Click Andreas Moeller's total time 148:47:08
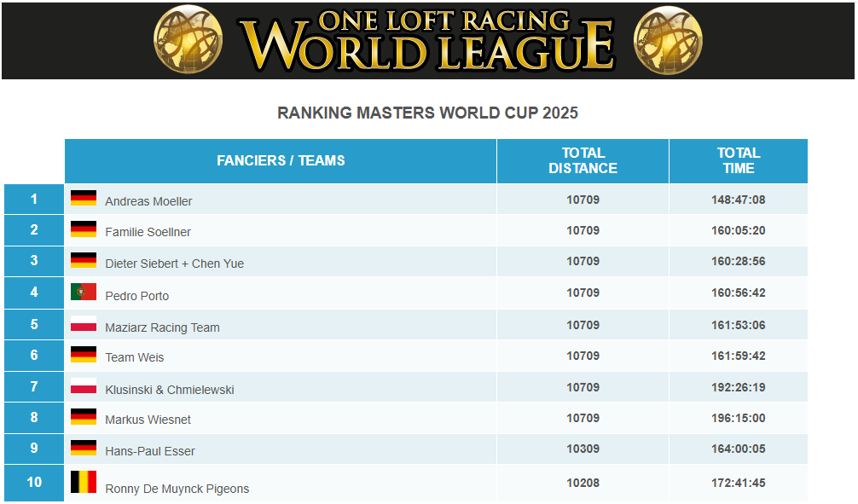The height and width of the screenshot is (504, 858). (x=738, y=200)
